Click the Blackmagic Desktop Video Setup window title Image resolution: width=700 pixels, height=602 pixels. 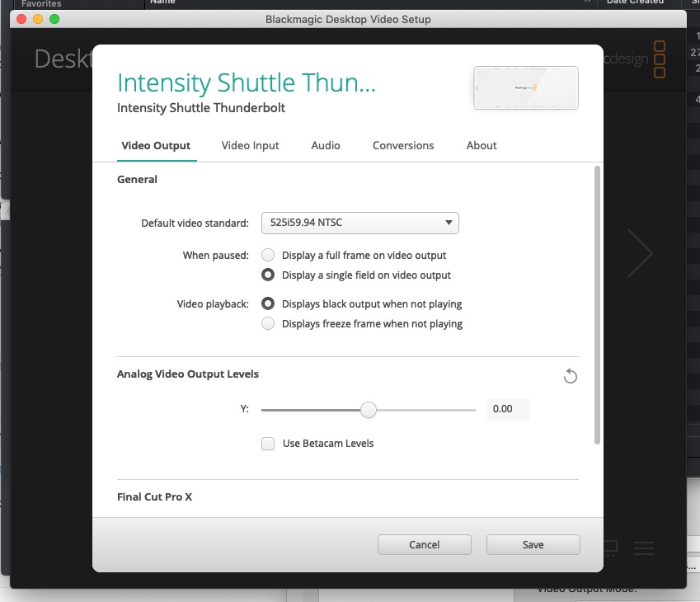[x=348, y=20]
